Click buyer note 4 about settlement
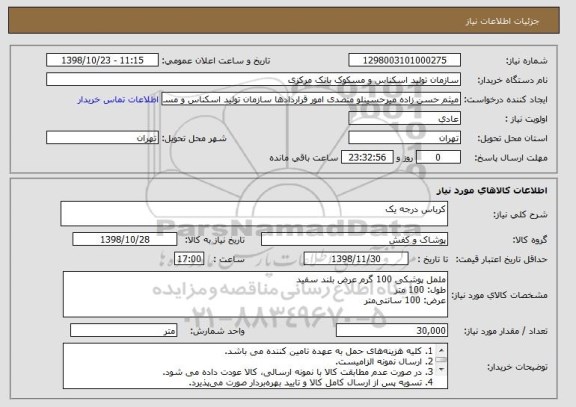This screenshot has height=407, width=576. pyautogui.click(x=311, y=382)
